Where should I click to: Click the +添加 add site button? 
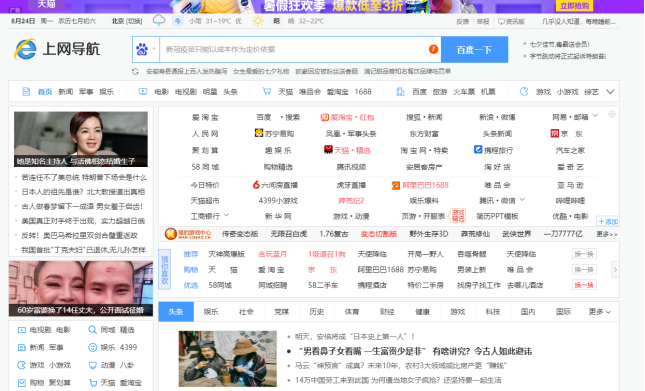click(x=608, y=222)
